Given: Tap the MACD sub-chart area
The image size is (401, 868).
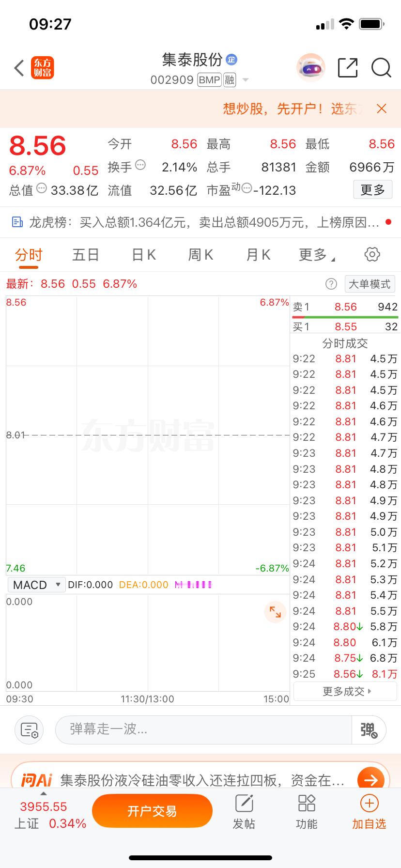Looking at the screenshot, I should coord(148,643).
